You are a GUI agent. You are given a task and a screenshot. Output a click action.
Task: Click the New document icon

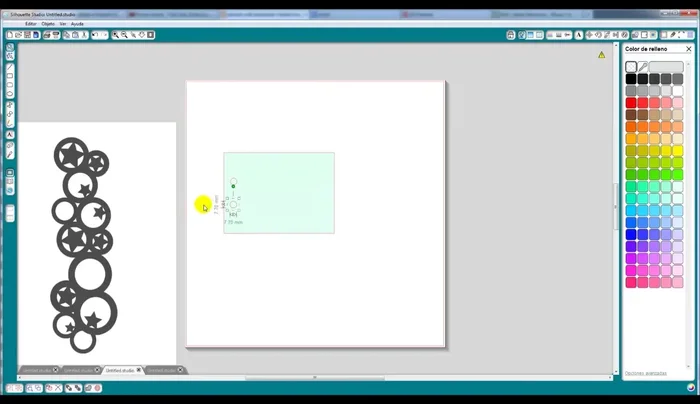[x=11, y=35]
